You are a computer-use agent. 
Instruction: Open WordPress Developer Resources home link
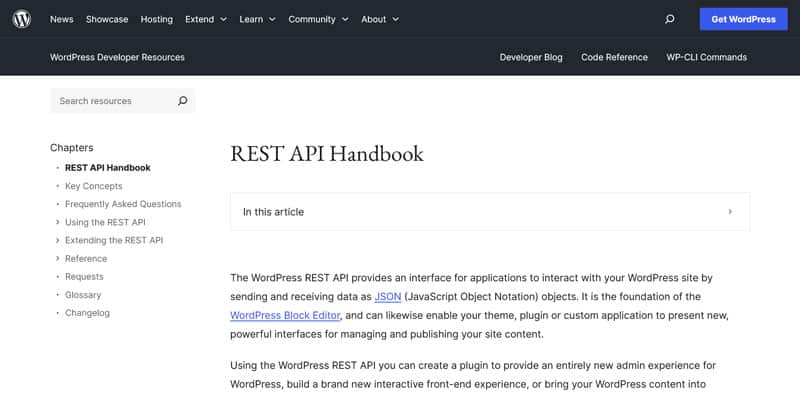coord(117,57)
